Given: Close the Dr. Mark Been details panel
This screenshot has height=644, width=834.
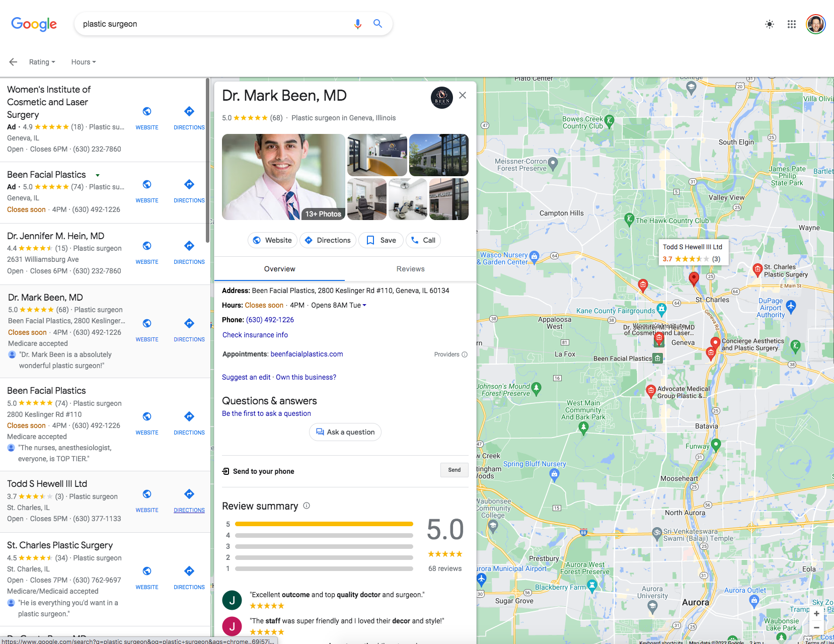Looking at the screenshot, I should coord(463,95).
